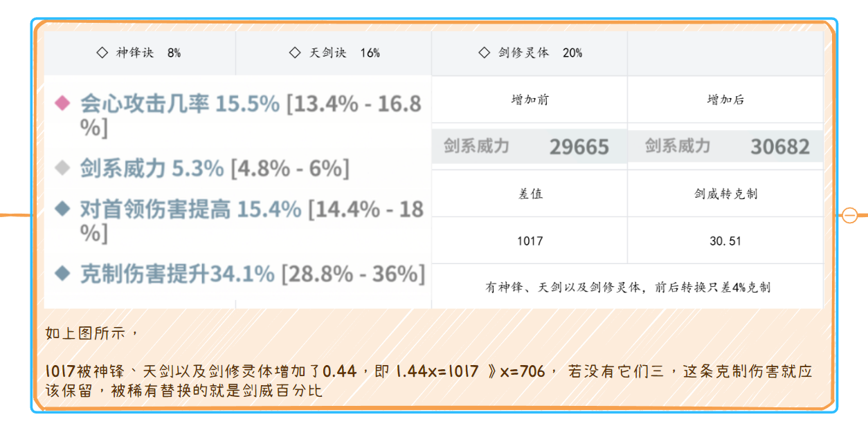The width and height of the screenshot is (868, 428).
Task: Click the 如上图所示 text line
Action: (x=93, y=333)
